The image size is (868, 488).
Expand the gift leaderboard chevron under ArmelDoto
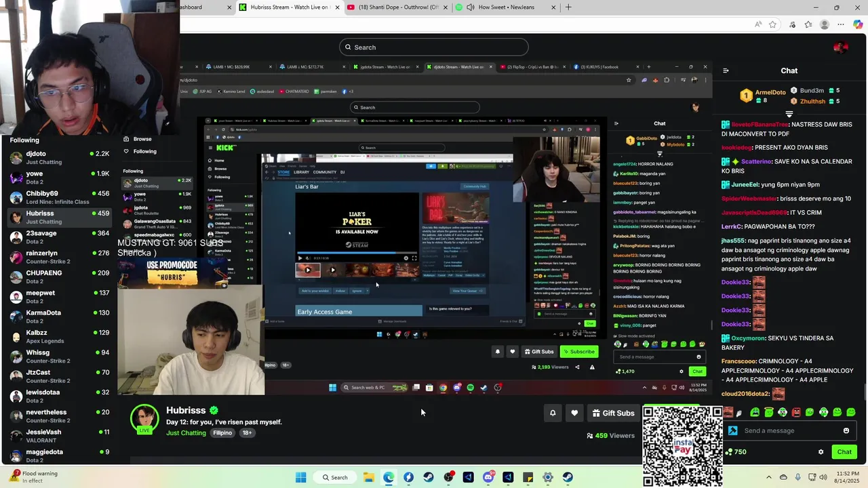coord(789,114)
